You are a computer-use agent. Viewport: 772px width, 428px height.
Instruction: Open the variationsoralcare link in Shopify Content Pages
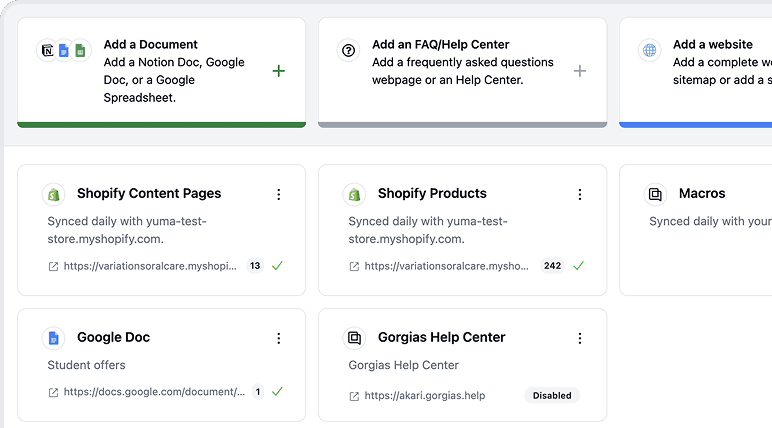[150, 266]
